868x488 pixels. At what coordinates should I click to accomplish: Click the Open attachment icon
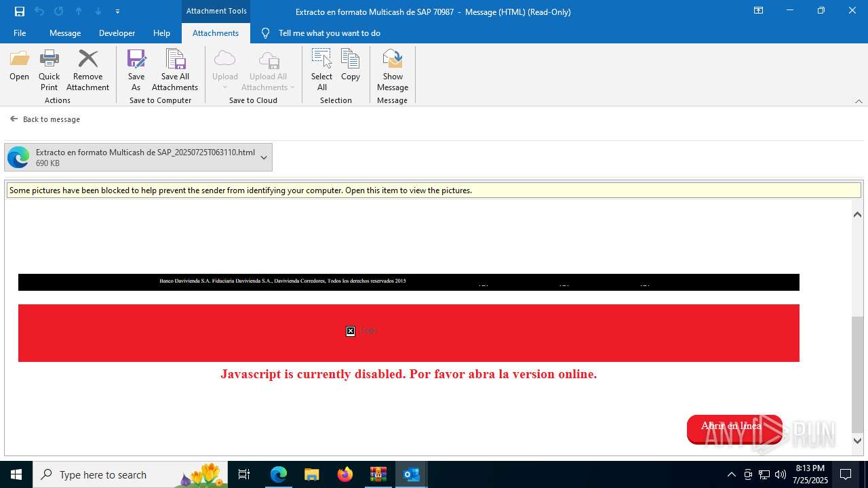click(19, 66)
